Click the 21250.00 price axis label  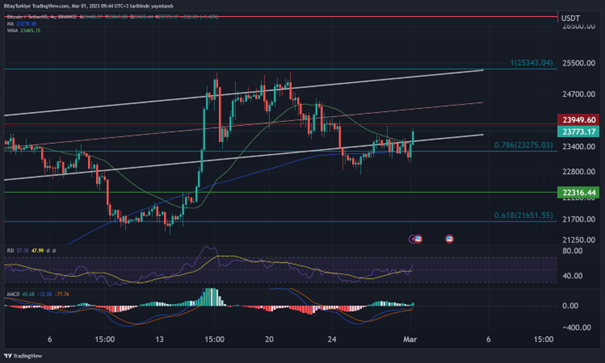[578, 240]
